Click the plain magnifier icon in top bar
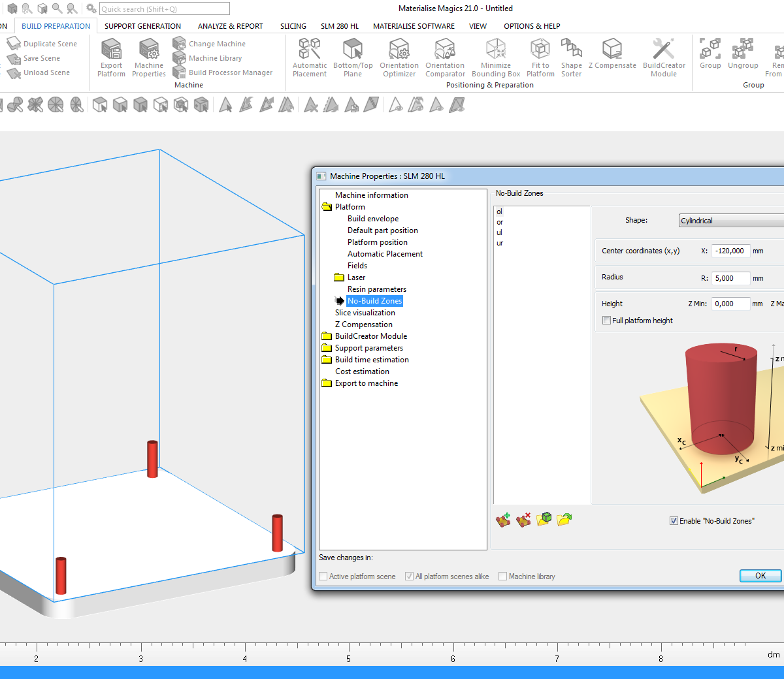This screenshot has height=679, width=784. pos(57,8)
